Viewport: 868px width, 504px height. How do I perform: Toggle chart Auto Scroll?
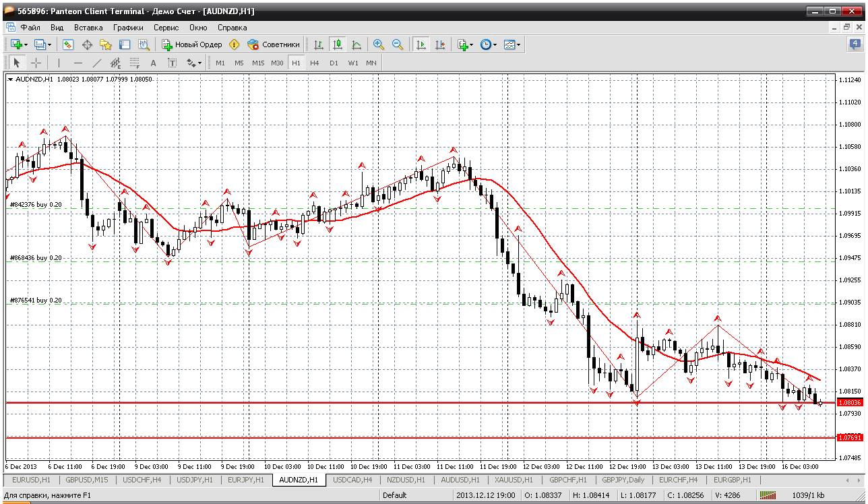coord(421,44)
